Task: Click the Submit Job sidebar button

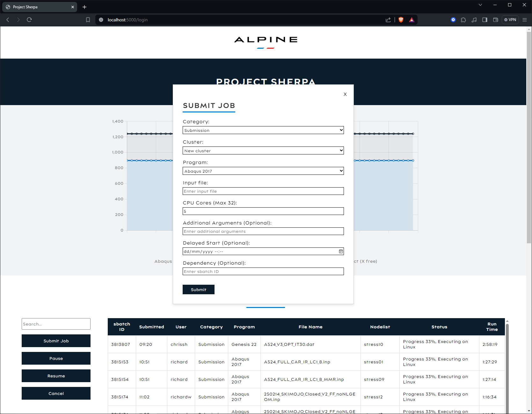Action: [56, 341]
